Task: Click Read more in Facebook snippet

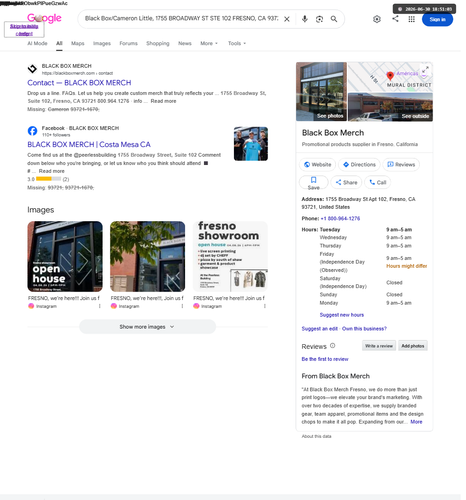Action: (x=52, y=171)
